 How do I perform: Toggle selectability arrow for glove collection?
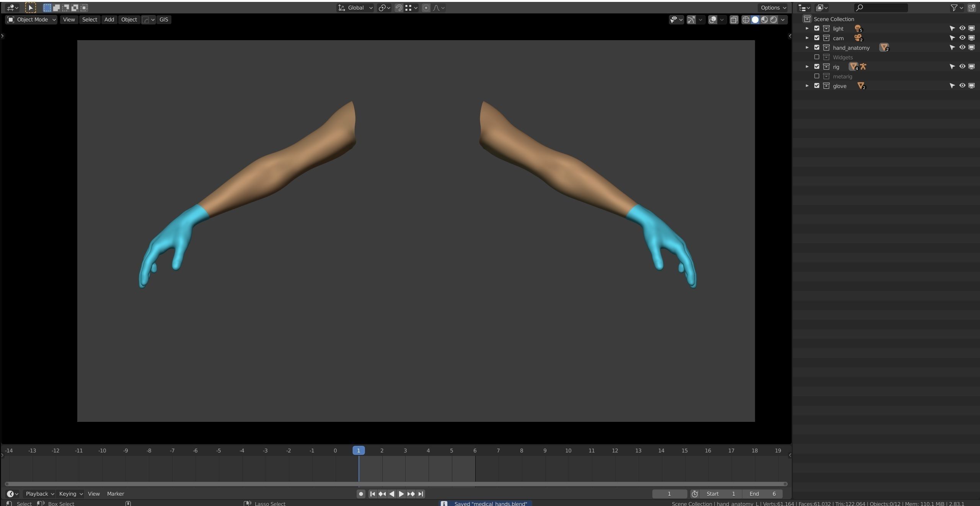pyautogui.click(x=952, y=86)
